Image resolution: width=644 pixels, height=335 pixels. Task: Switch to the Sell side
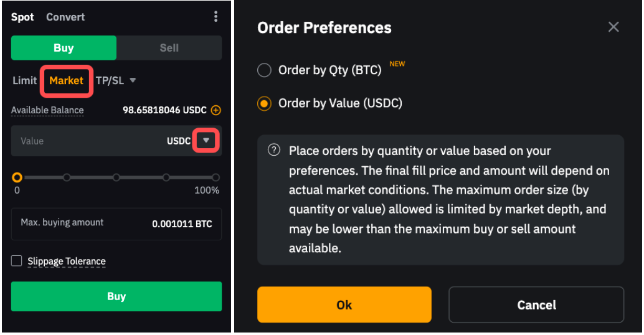169,48
